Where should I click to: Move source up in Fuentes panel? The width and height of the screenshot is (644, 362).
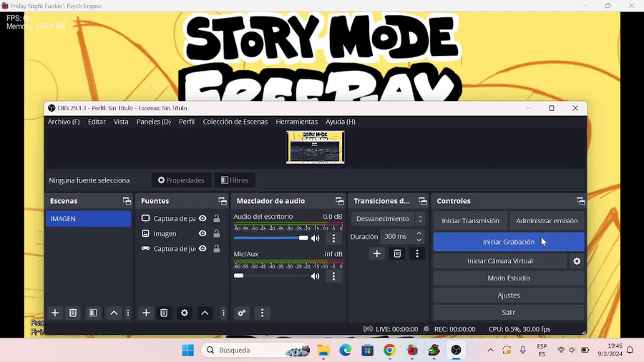pyautogui.click(x=205, y=313)
